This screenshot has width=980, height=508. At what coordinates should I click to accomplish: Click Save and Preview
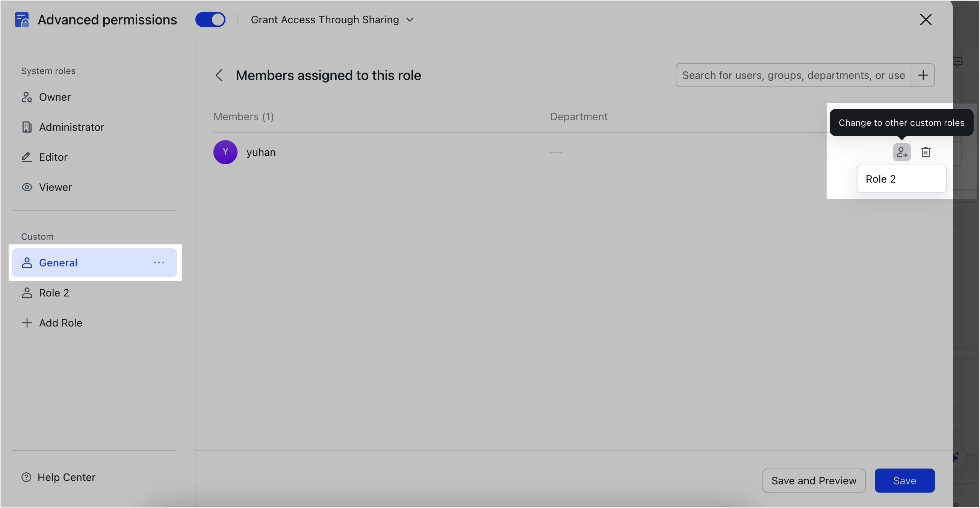click(814, 480)
